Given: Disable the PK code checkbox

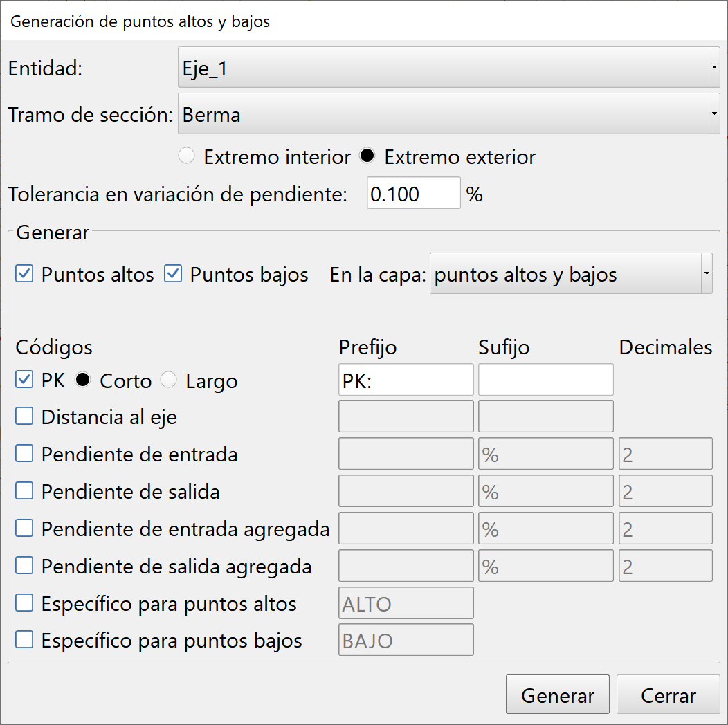Looking at the screenshot, I should pos(24,379).
